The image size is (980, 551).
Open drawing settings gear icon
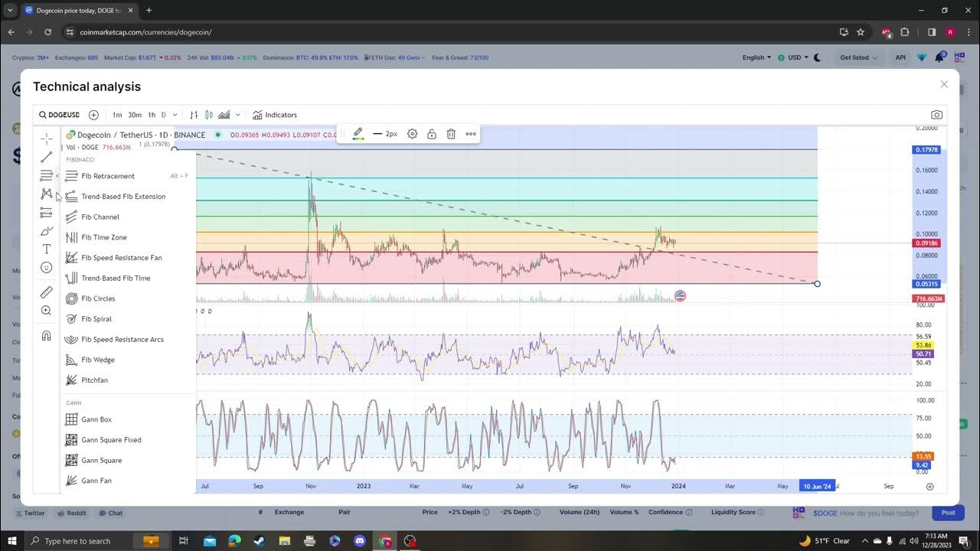coord(413,134)
